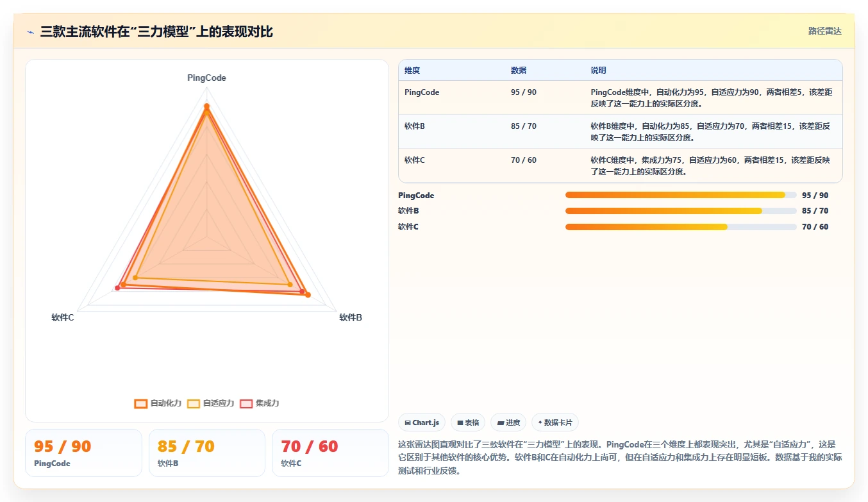Click the summary paragraph below the chips
Viewport: 868px width, 502px height.
pos(620,457)
